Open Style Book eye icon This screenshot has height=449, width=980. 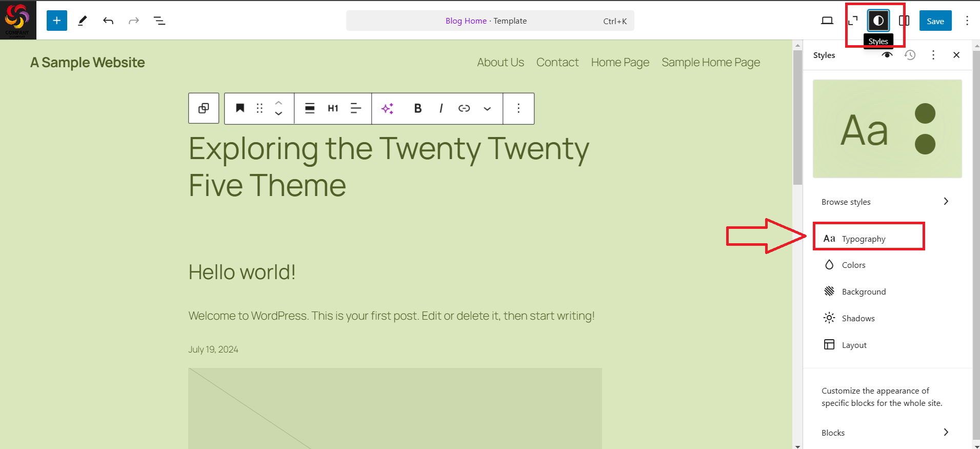point(887,55)
